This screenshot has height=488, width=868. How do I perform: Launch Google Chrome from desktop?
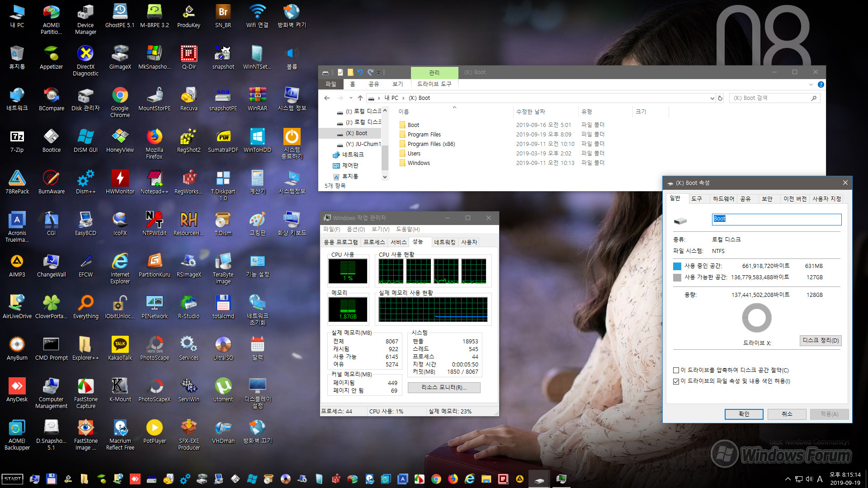tap(120, 103)
